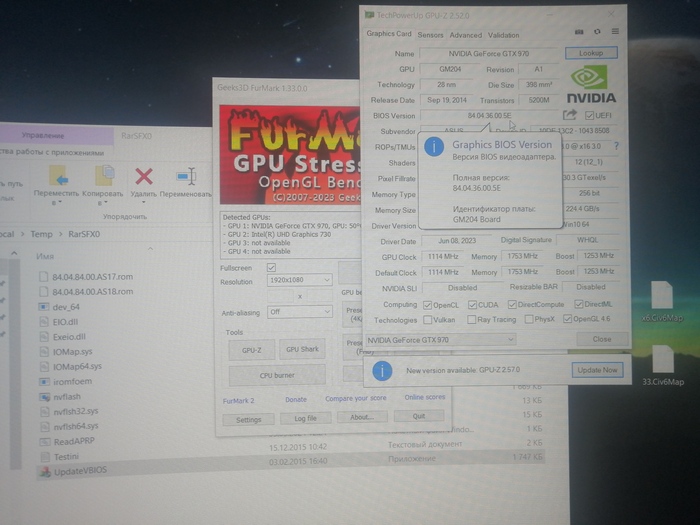This screenshot has height=525, width=700.
Task: Click the About... button
Action: tap(362, 417)
